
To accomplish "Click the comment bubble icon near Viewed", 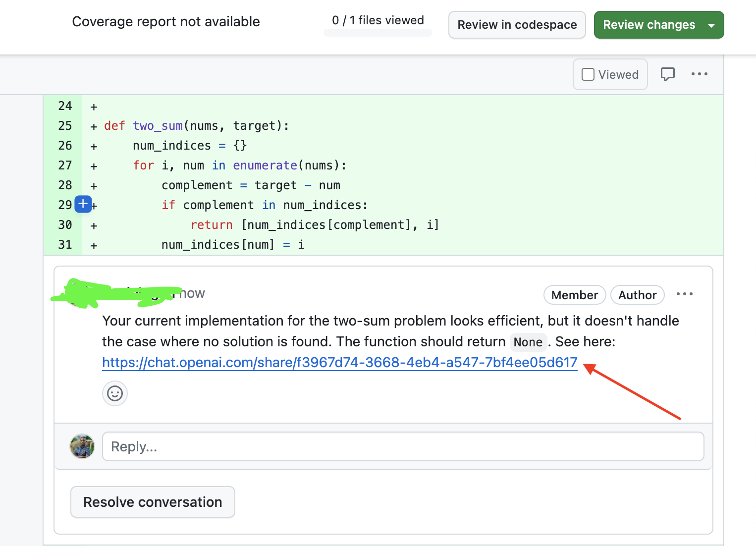I will 668,74.
